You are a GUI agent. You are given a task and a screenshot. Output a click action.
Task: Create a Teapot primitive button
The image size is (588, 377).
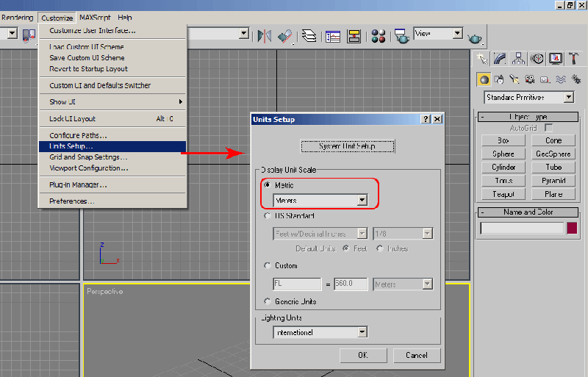[x=503, y=194]
